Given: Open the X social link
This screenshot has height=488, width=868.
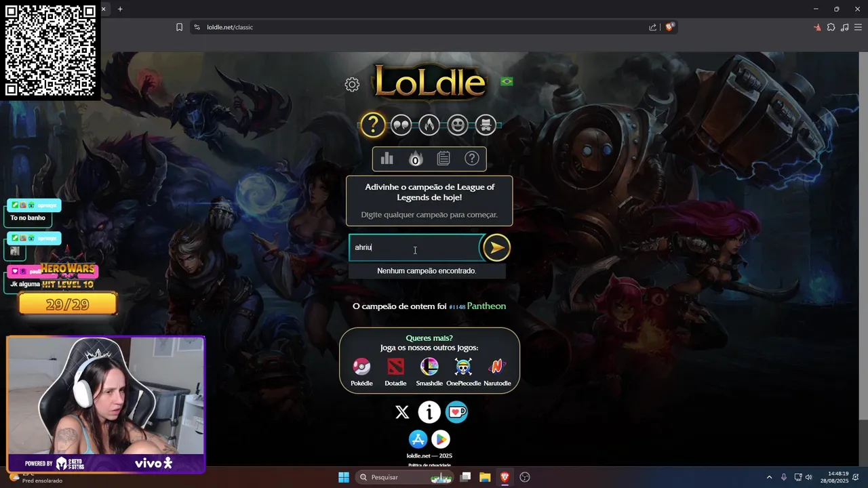Looking at the screenshot, I should point(402,412).
